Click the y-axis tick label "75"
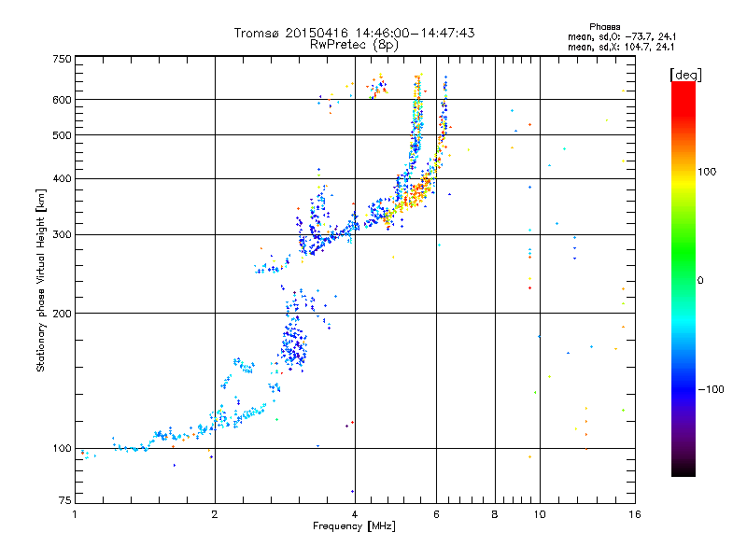Screen dimensions: 747x560 click(x=65, y=500)
